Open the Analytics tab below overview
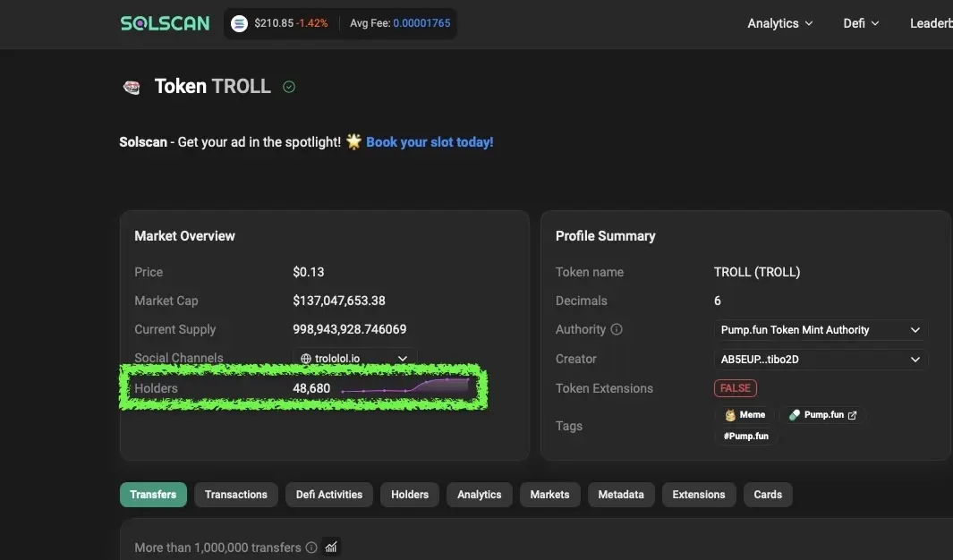 pyautogui.click(x=480, y=495)
